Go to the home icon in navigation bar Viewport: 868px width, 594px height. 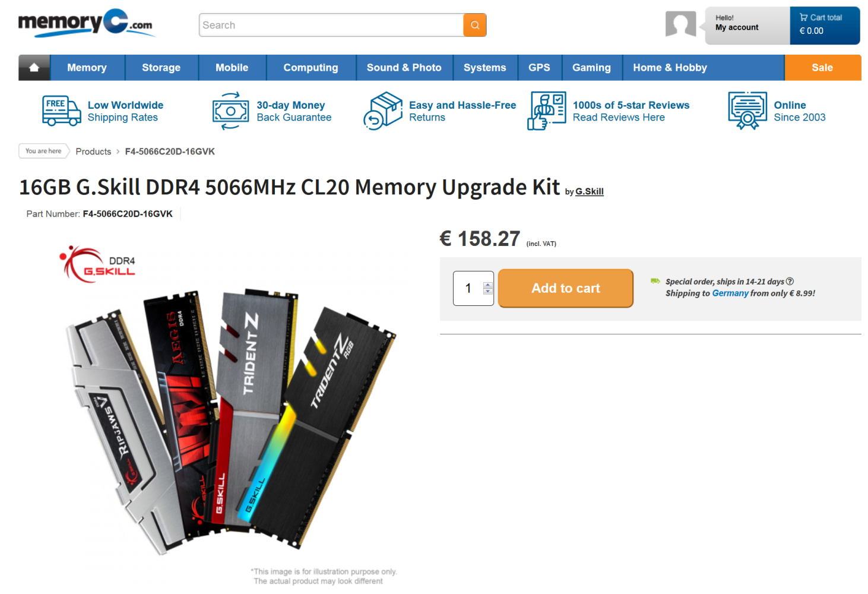point(34,68)
